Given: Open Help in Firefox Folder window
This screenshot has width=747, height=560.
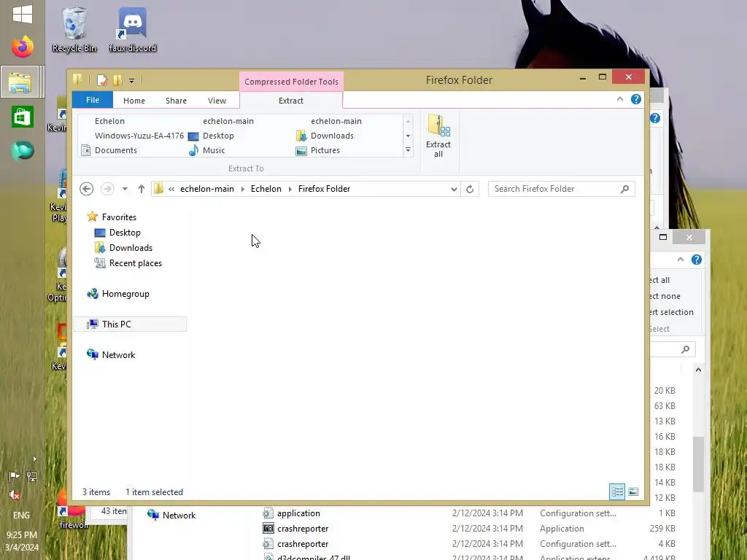Looking at the screenshot, I should click(636, 99).
